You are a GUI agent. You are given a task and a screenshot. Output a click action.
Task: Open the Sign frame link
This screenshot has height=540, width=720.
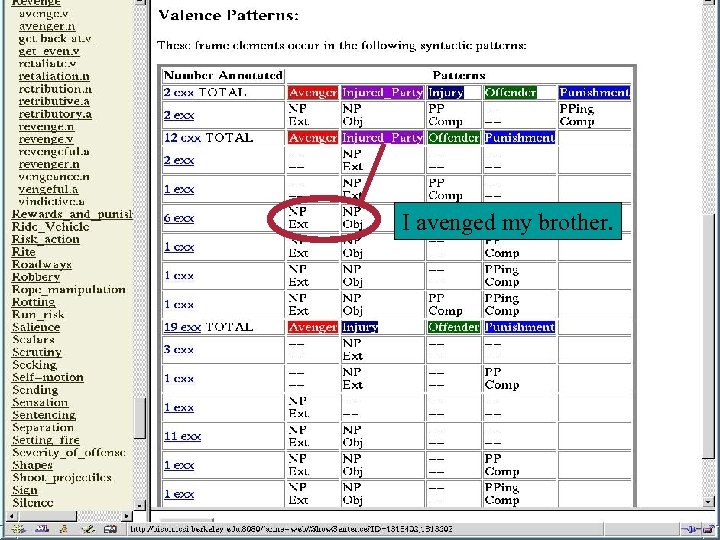tap(24, 490)
